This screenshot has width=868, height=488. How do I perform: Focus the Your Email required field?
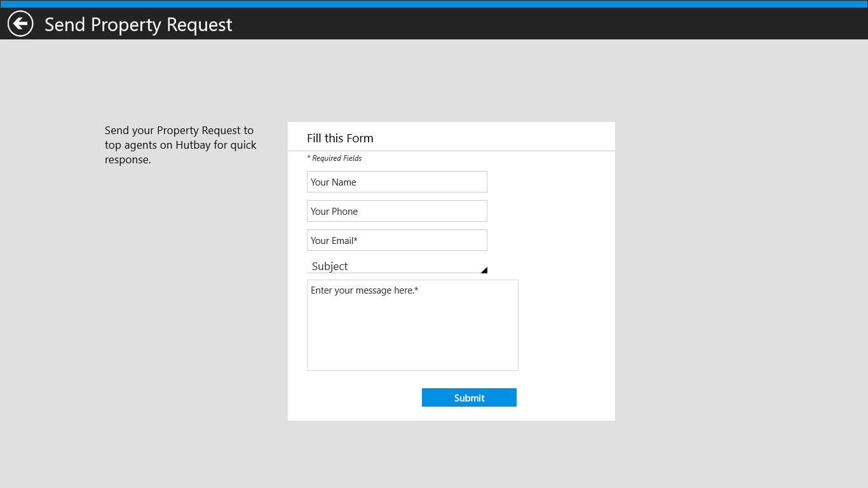coord(397,240)
